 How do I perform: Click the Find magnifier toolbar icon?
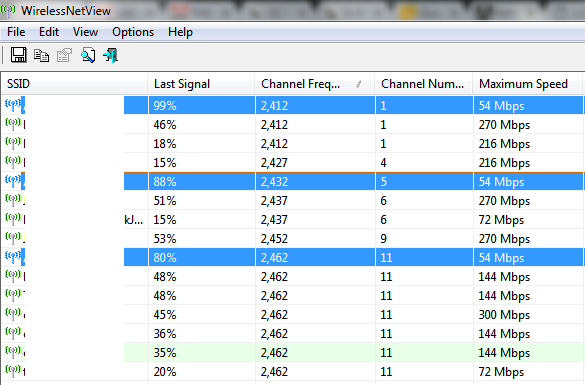(x=88, y=55)
